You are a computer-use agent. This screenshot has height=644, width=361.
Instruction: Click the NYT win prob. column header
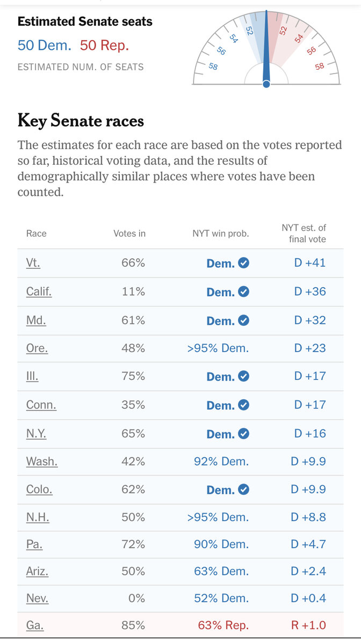[x=221, y=233]
